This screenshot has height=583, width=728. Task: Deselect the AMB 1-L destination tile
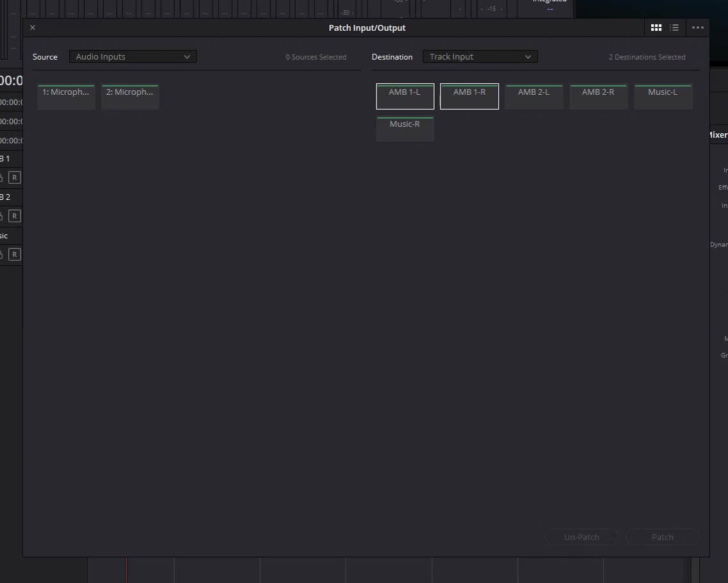pyautogui.click(x=405, y=96)
